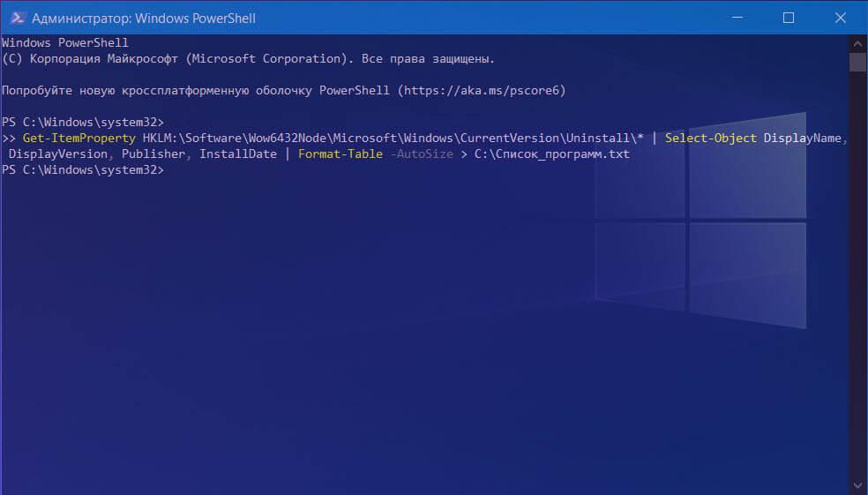The width and height of the screenshot is (868, 495).
Task: Click the '-AutoSize' parameter text
Action: 422,154
